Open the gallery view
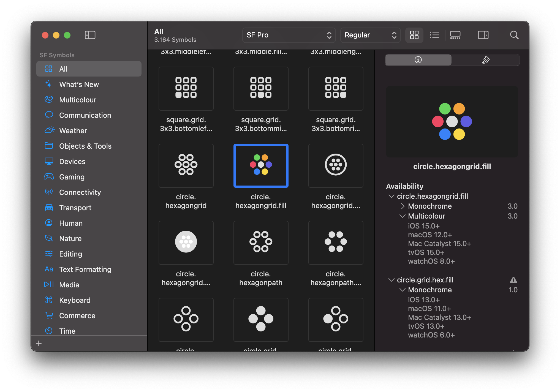 [x=455, y=35]
